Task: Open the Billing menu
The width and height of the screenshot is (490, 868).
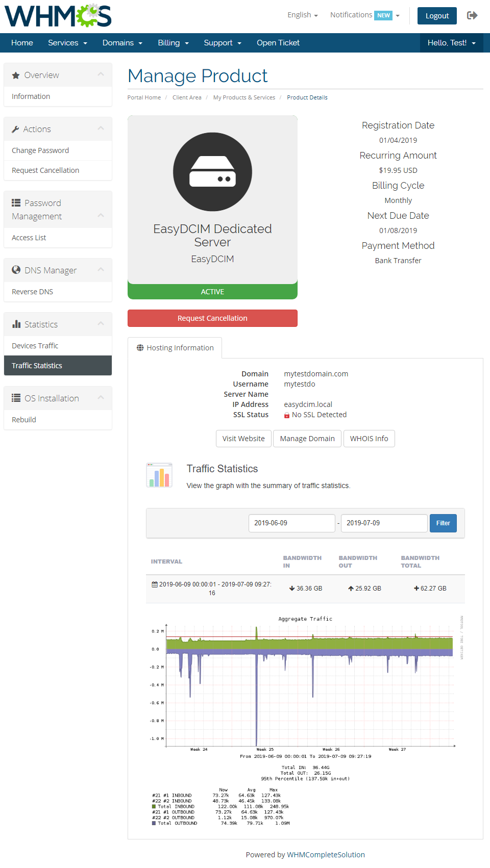Action: tap(174, 43)
